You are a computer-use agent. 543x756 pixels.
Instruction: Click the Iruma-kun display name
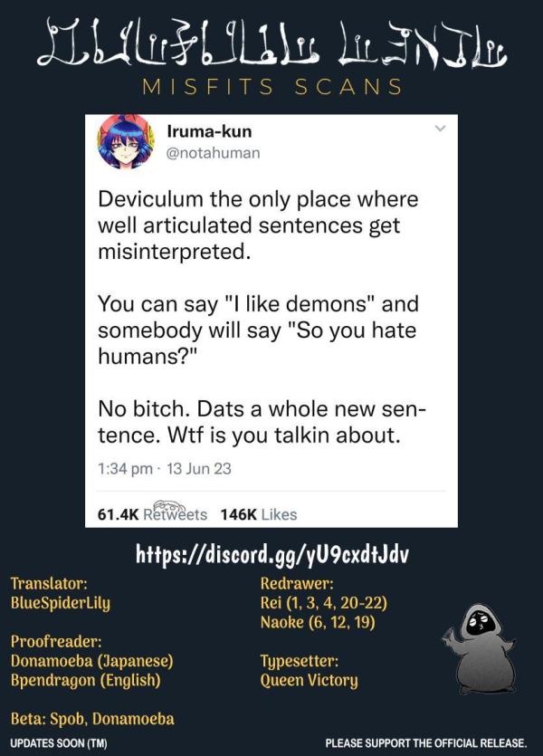pos(209,131)
